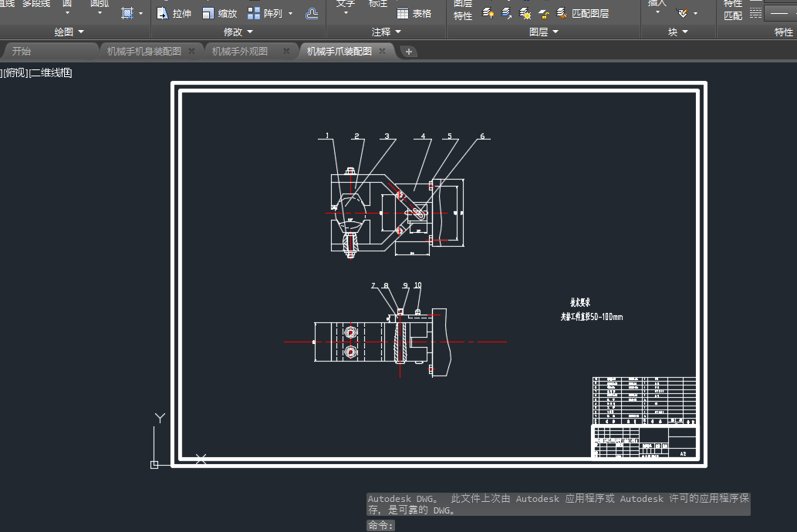
Task: Click the Dimension (标注) tool label
Action: pos(377,4)
